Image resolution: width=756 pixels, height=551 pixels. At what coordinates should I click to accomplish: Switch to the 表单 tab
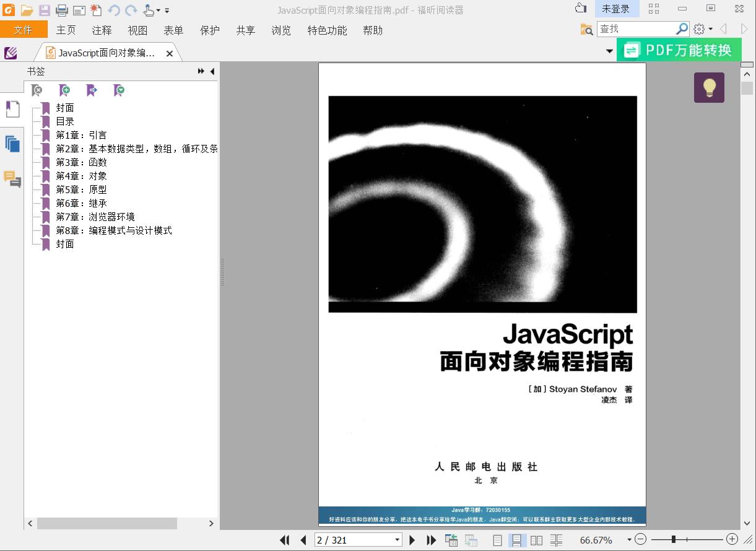174,30
